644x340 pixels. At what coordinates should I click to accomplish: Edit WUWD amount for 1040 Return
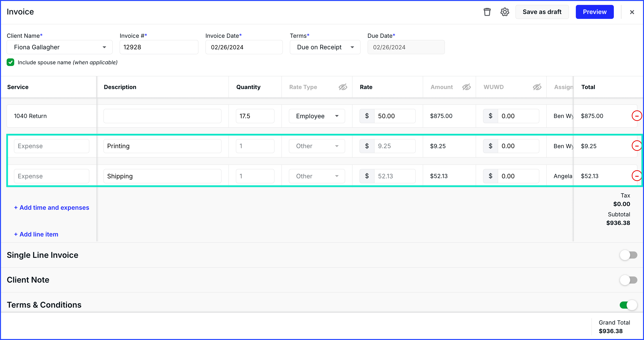coord(518,116)
